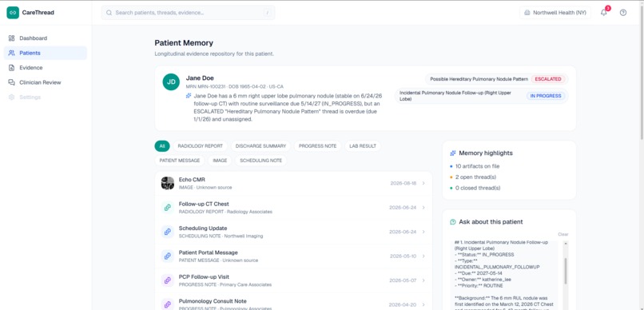Filter by DISCHARGE SUMMARY

pos(260,146)
